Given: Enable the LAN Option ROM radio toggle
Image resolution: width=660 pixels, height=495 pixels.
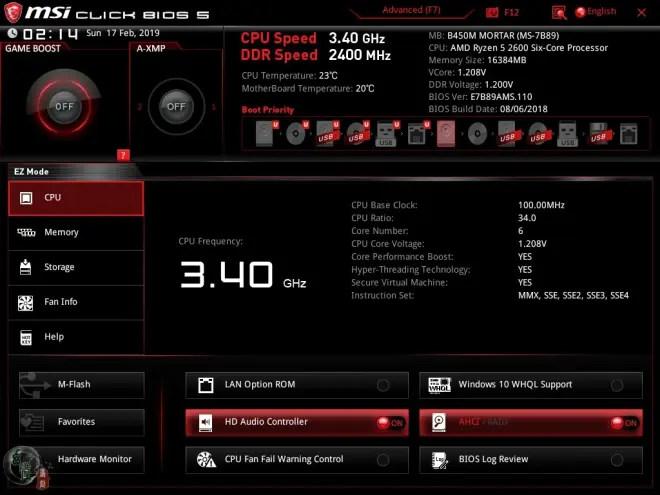Looking at the screenshot, I should tap(383, 385).
